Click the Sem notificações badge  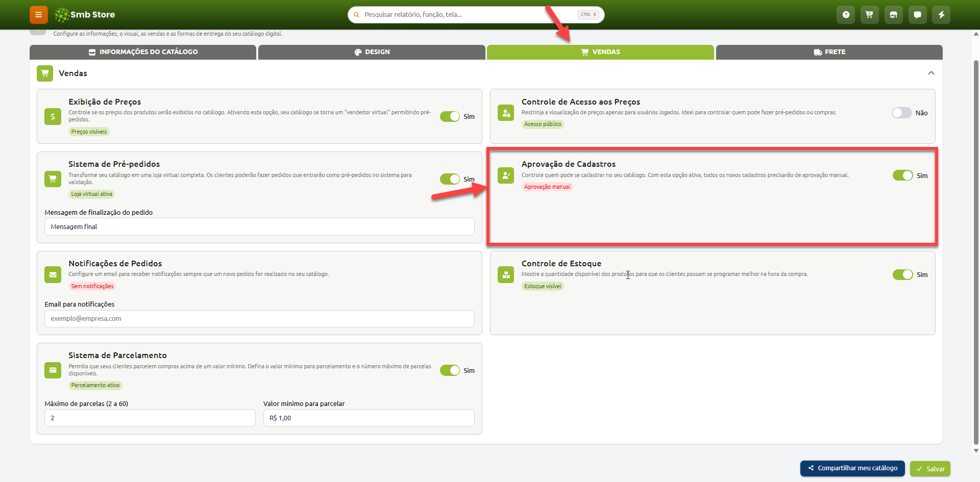click(x=92, y=286)
